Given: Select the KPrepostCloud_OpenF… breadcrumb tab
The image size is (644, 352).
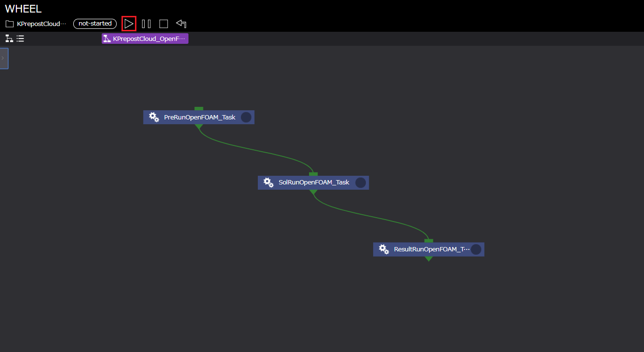Looking at the screenshot, I should [x=145, y=39].
